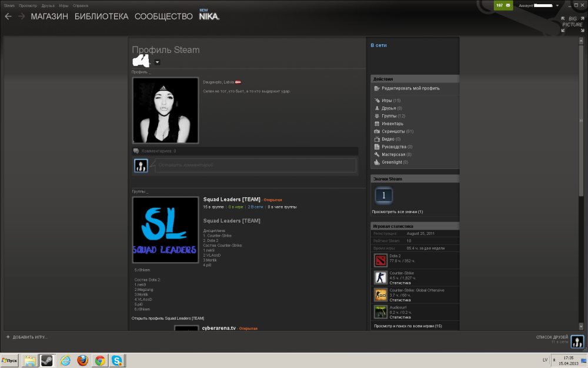Screen dimensions: 588x368
Task: Open the Audiosurf game icon
Action: (x=380, y=311)
